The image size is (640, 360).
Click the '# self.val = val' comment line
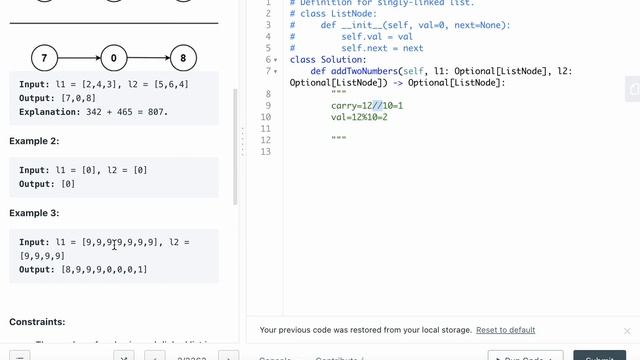351,37
